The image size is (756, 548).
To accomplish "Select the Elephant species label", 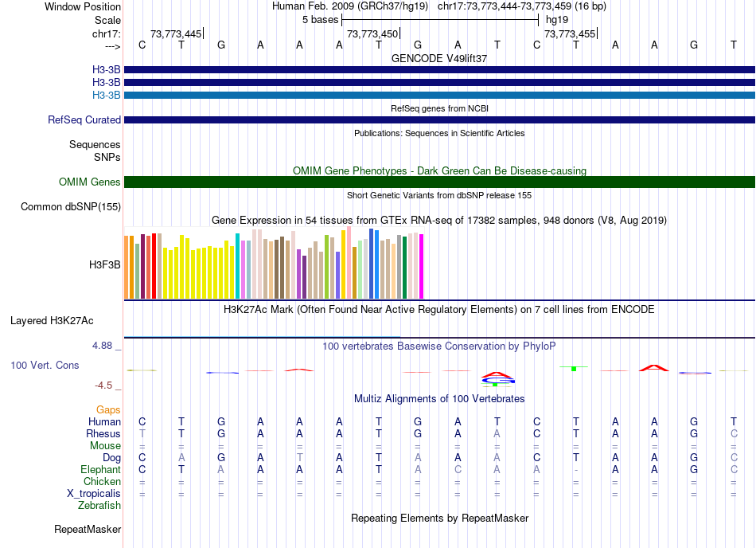I will pyautogui.click(x=100, y=469).
